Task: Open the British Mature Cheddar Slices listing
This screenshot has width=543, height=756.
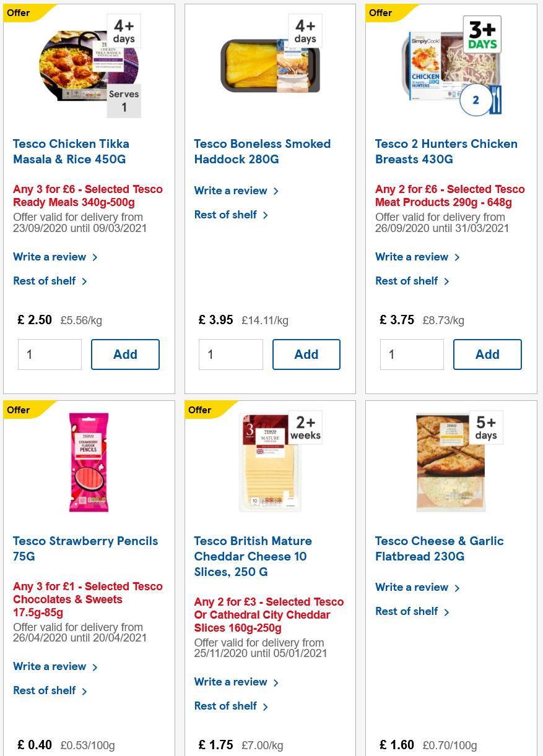Action: click(253, 556)
